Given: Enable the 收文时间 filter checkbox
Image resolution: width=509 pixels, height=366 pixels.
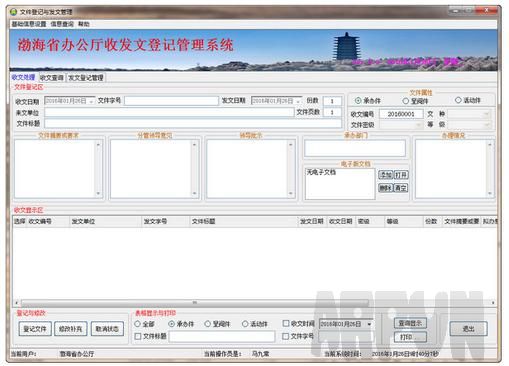Looking at the screenshot, I should click(x=286, y=323).
